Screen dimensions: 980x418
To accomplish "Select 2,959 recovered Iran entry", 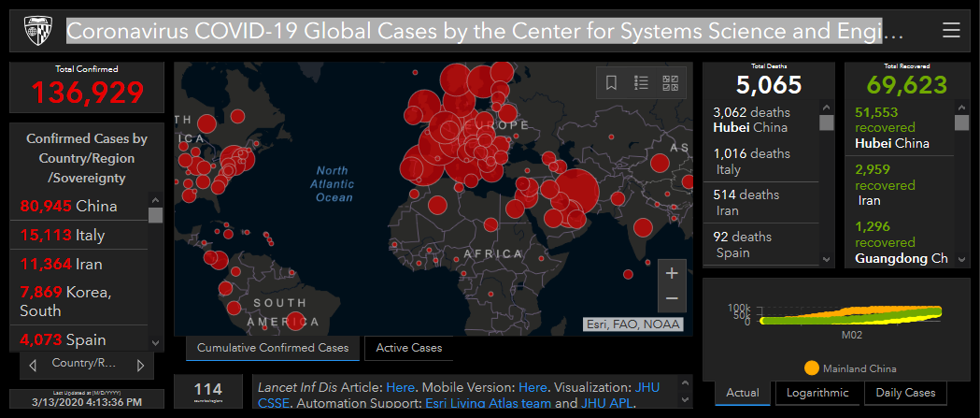I will (900, 184).
